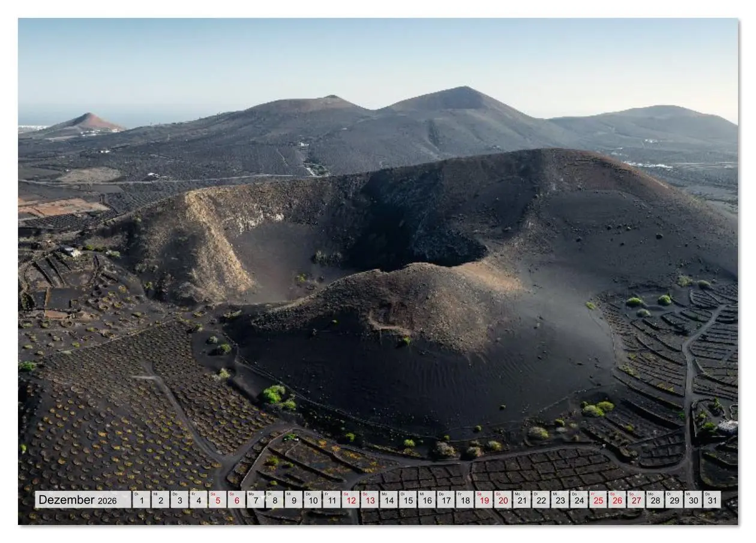Select Friday the 4th date cell

199,500
